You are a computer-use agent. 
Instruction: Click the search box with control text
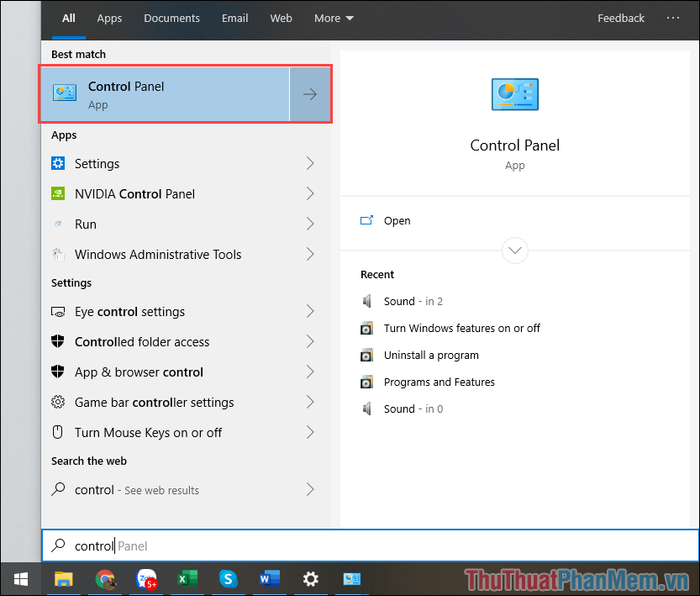tap(370, 546)
